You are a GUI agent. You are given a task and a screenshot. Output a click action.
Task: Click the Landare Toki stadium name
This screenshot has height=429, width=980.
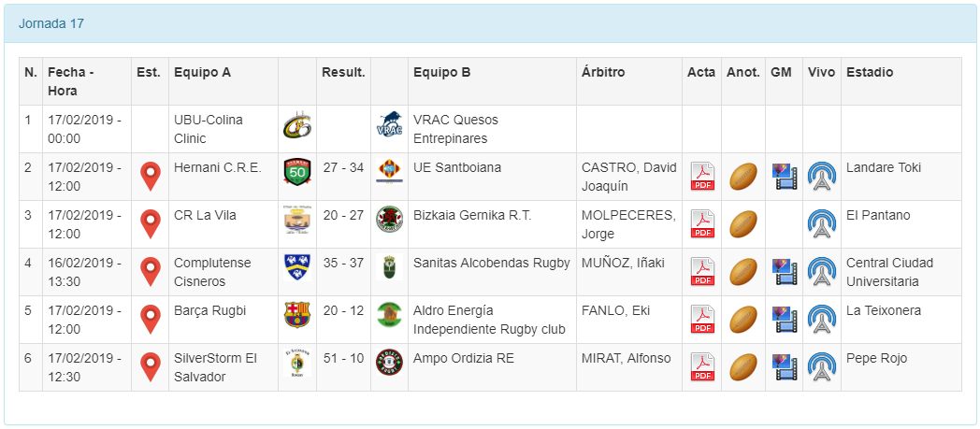tap(884, 168)
